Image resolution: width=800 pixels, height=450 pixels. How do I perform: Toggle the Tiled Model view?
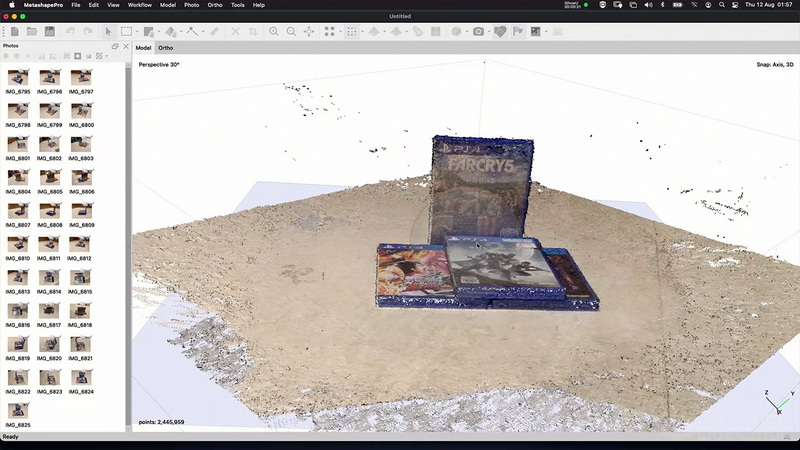(396, 32)
